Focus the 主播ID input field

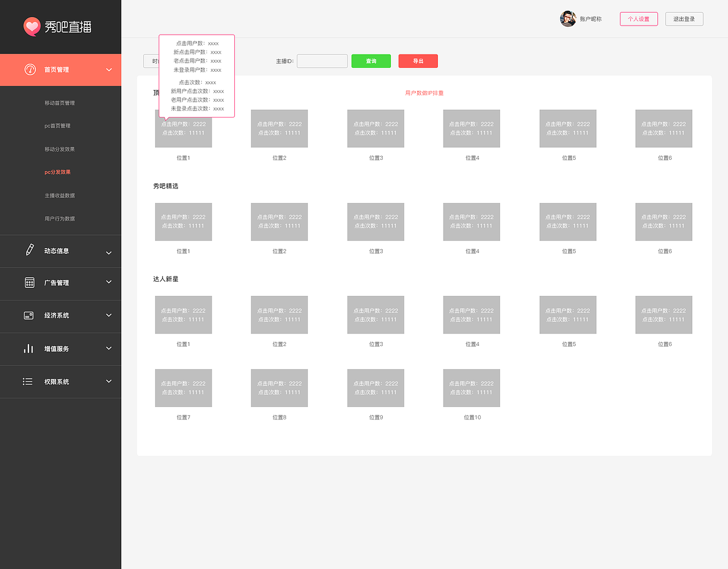point(322,61)
